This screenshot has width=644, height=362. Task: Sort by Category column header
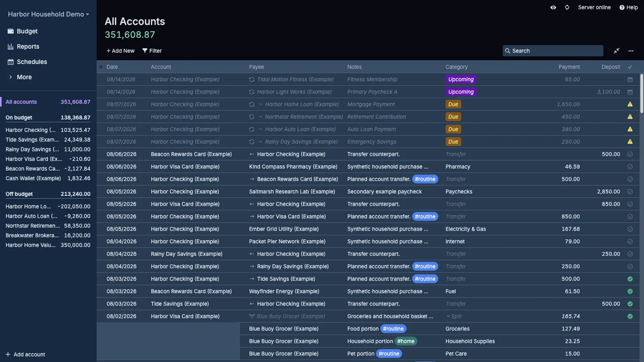pyautogui.click(x=456, y=67)
